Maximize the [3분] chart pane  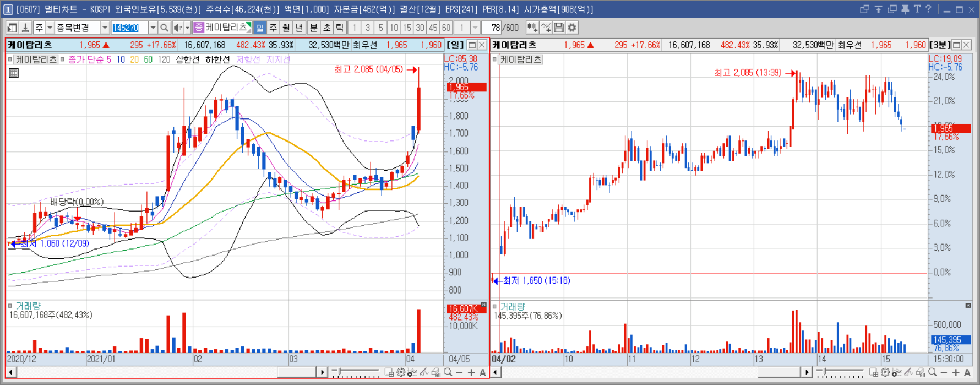click(956, 45)
